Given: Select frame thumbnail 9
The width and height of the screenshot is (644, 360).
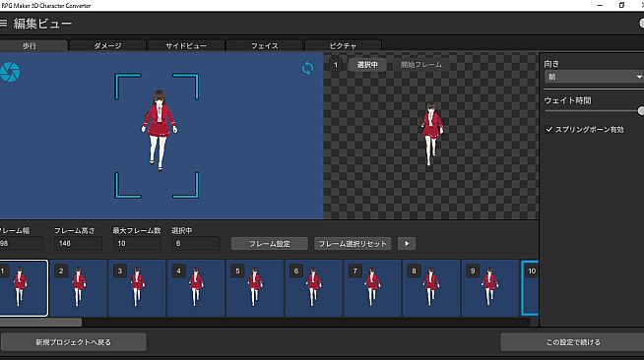Looking at the screenshot, I should pyautogui.click(x=489, y=288).
